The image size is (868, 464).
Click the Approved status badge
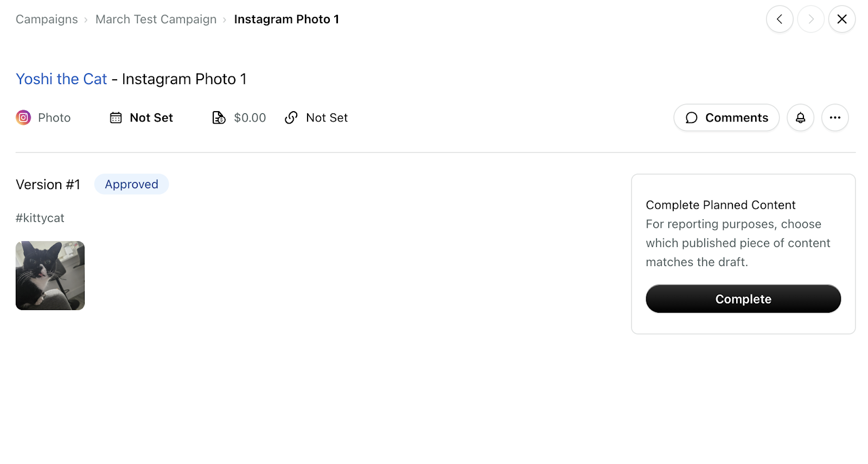coord(131,184)
